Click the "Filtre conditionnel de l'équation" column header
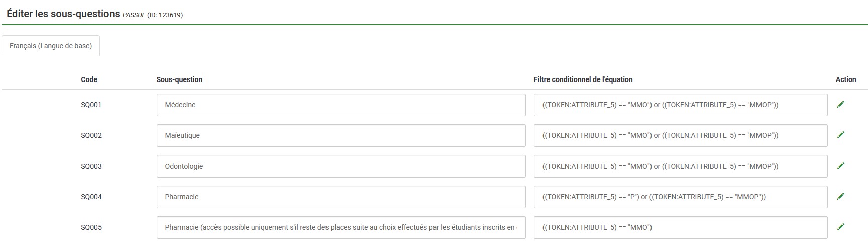 pos(583,79)
